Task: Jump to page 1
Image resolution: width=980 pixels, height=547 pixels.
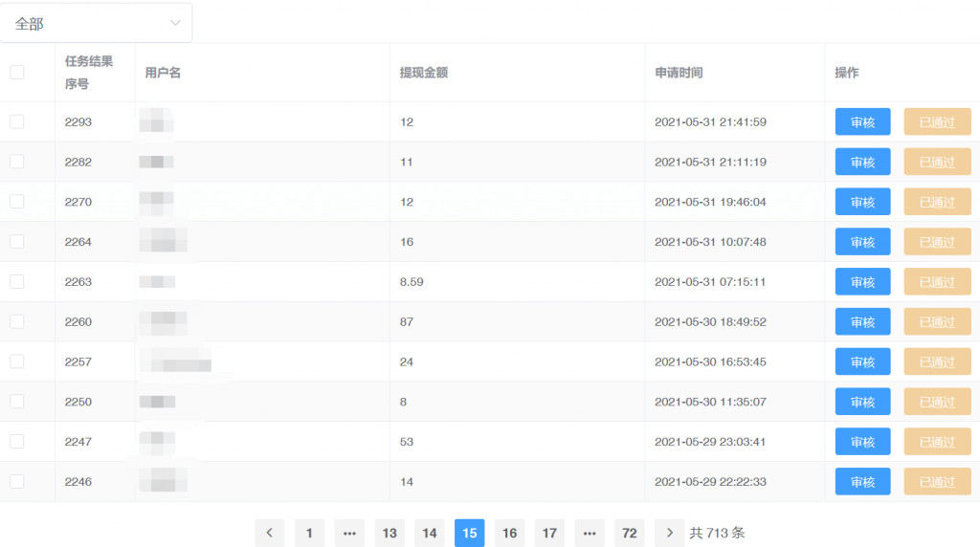Action: tap(309, 534)
